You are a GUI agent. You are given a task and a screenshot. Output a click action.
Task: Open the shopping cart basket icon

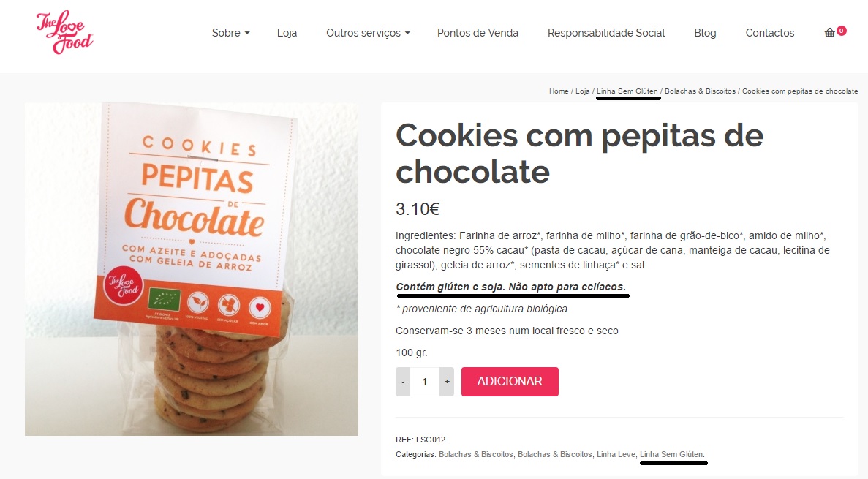click(x=829, y=33)
